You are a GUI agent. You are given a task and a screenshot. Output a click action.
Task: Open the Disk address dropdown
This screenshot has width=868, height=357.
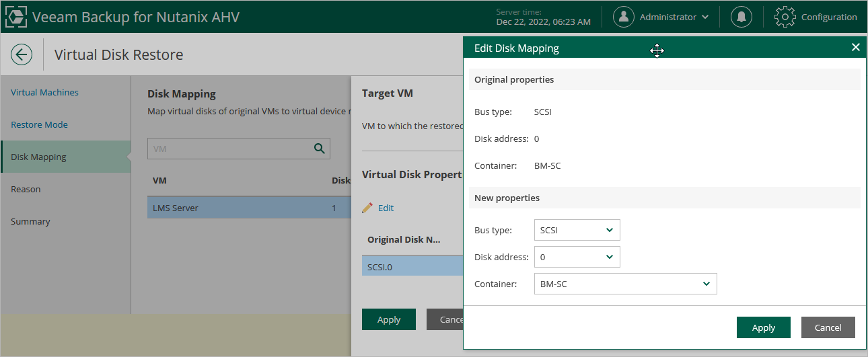pyautogui.click(x=577, y=257)
